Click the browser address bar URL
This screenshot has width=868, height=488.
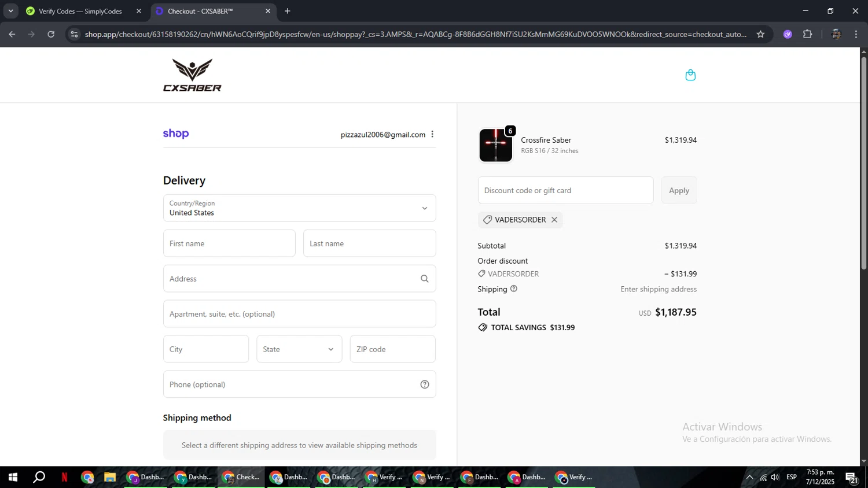(415, 34)
